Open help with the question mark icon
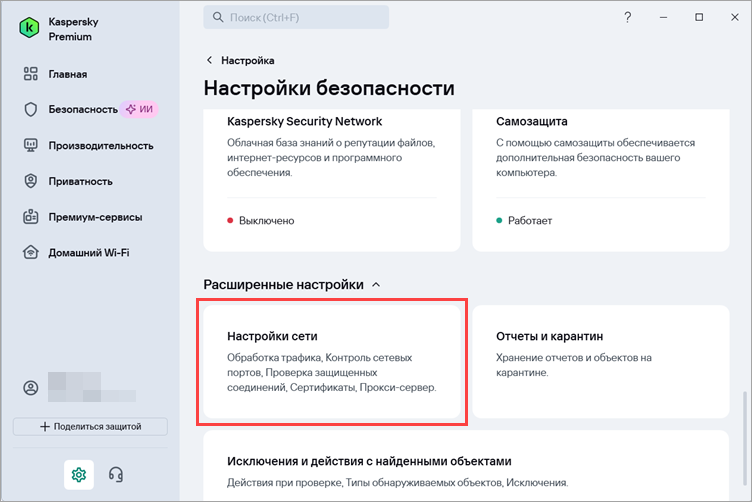752x502 pixels. [x=627, y=17]
